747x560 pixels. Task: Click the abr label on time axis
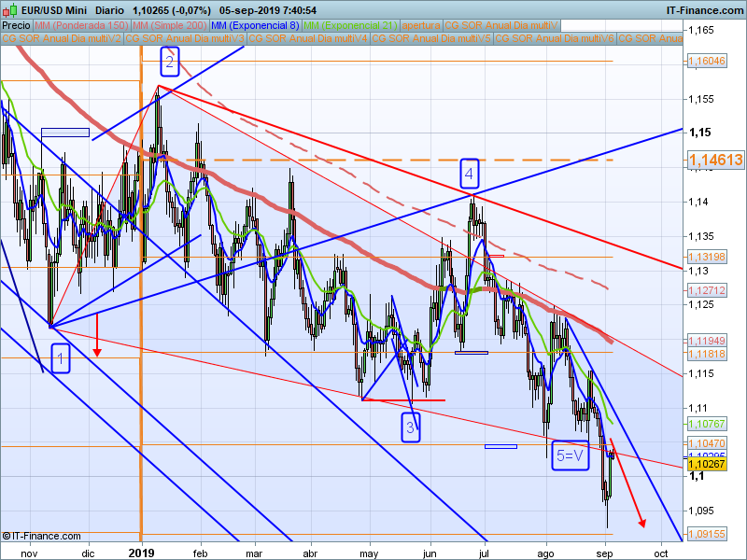[311, 553]
